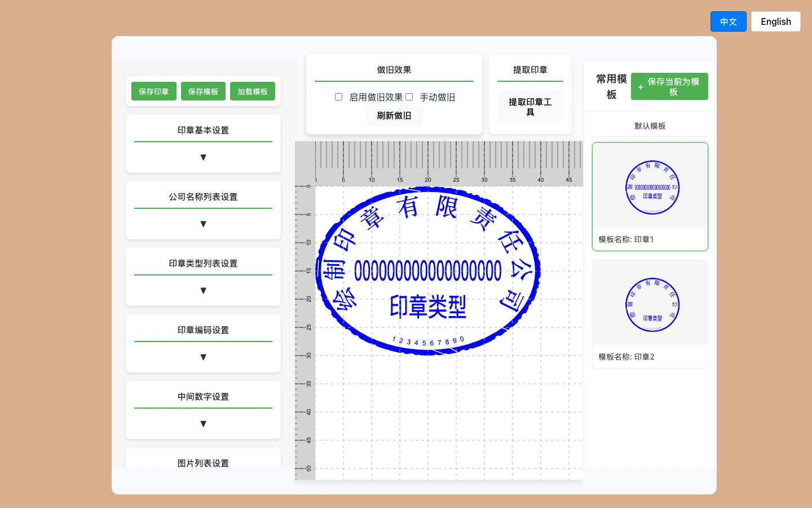Click the 保存印章 button
The image size is (812, 508).
pyautogui.click(x=154, y=91)
